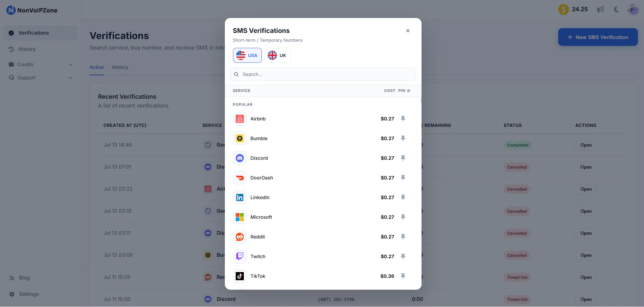
Task: Click the Status column header
Action: 512,126
